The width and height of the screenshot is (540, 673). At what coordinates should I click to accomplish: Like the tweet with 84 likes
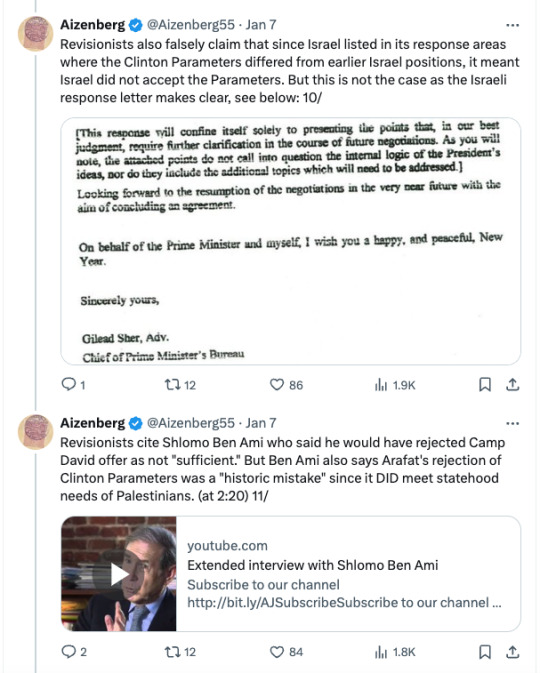[x=286, y=652]
